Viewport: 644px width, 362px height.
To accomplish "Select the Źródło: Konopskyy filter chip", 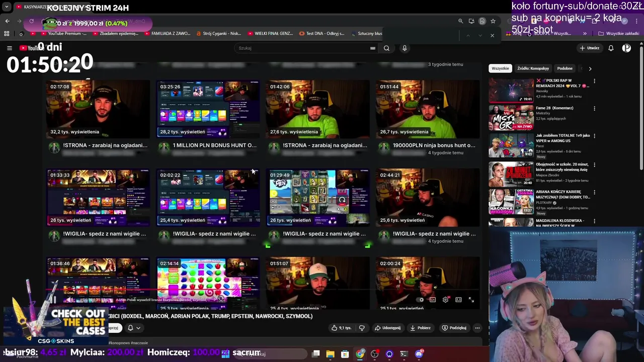I will click(x=533, y=68).
